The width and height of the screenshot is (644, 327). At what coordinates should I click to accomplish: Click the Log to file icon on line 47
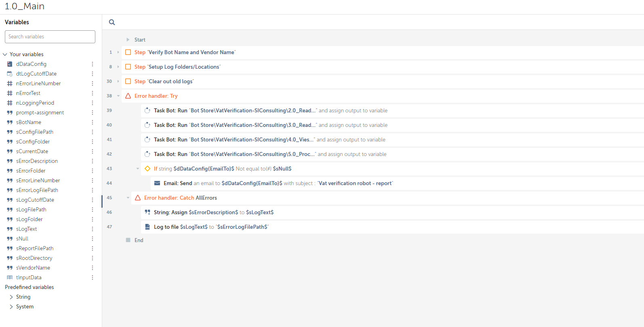coord(147,227)
